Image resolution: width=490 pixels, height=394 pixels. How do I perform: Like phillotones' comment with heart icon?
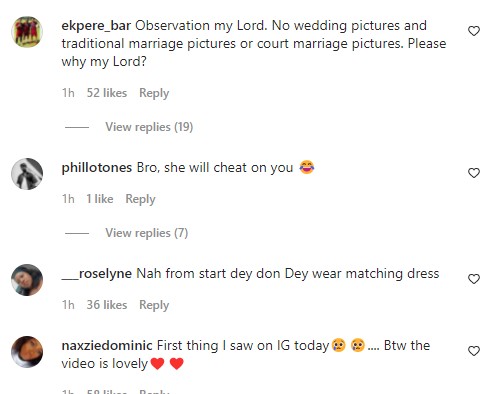click(474, 173)
